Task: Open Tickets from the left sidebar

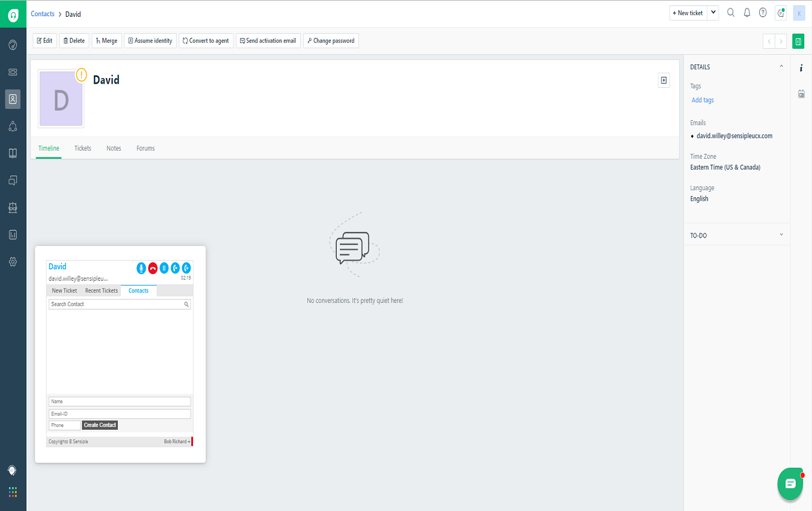Action: (x=13, y=72)
